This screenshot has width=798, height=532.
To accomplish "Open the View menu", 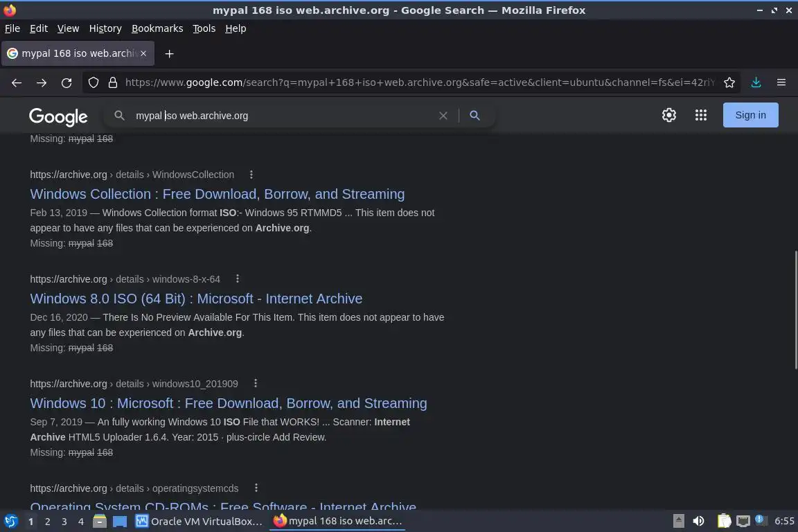I will 68,28.
